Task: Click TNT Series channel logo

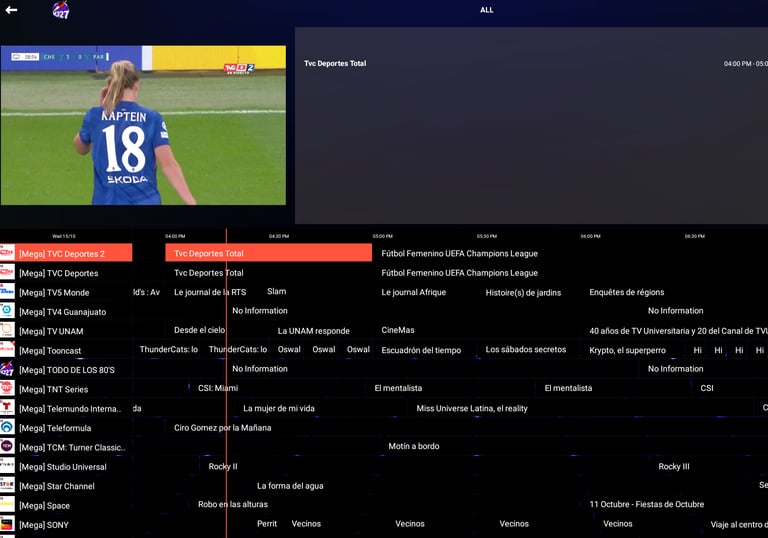Action: coord(7,388)
